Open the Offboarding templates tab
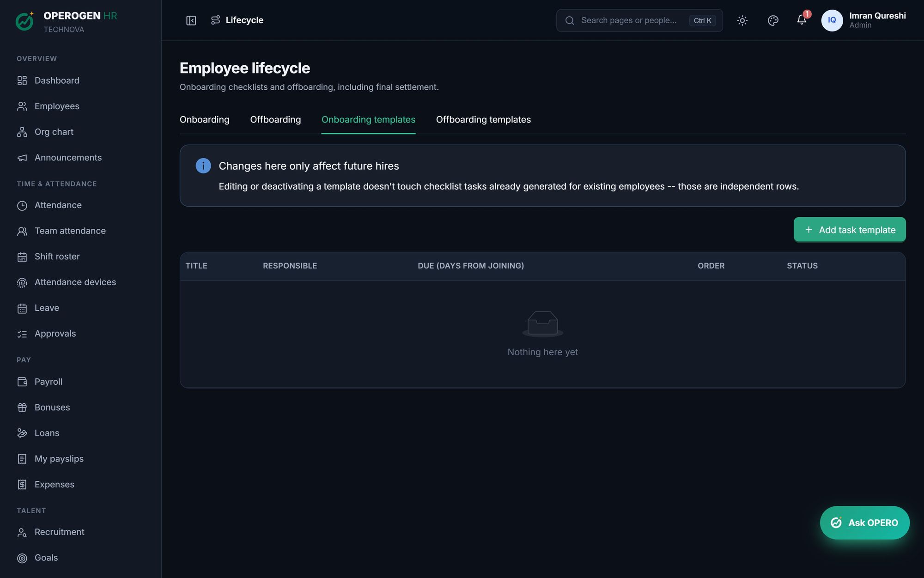 [x=483, y=120]
